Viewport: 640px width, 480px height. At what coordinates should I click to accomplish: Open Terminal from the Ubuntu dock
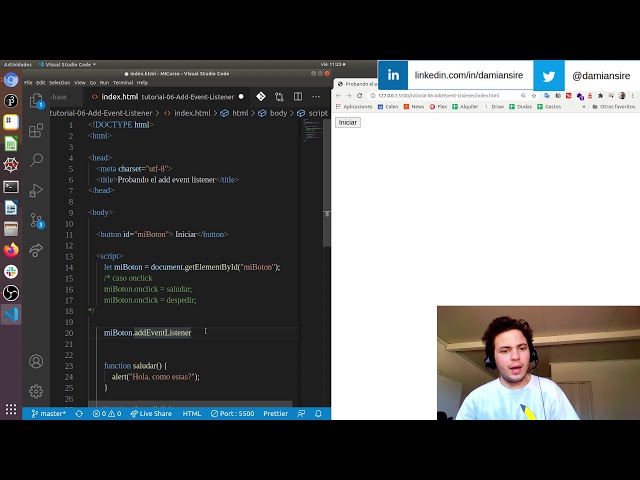tap(11, 187)
